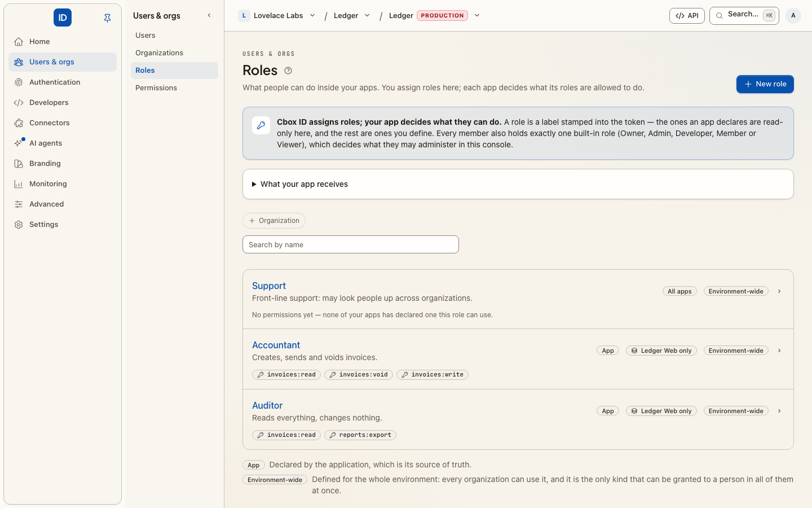Open the Support role link

point(269,286)
